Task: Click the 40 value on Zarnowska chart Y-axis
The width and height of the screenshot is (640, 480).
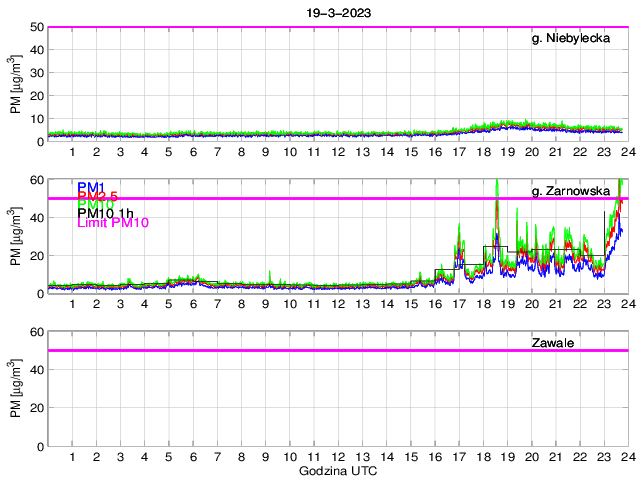Action: coord(36,217)
